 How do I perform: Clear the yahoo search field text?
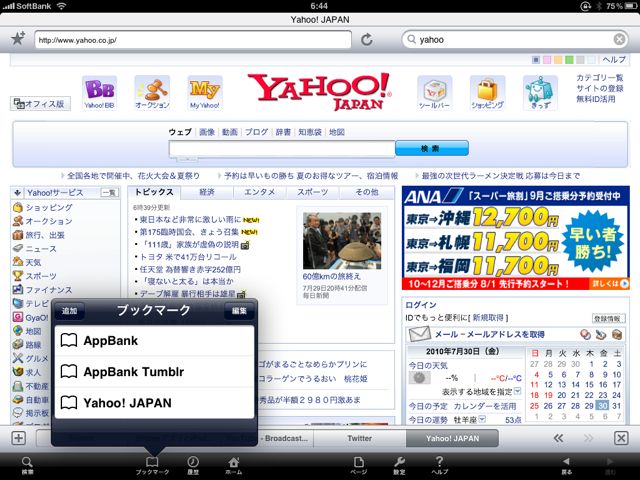[x=619, y=39]
